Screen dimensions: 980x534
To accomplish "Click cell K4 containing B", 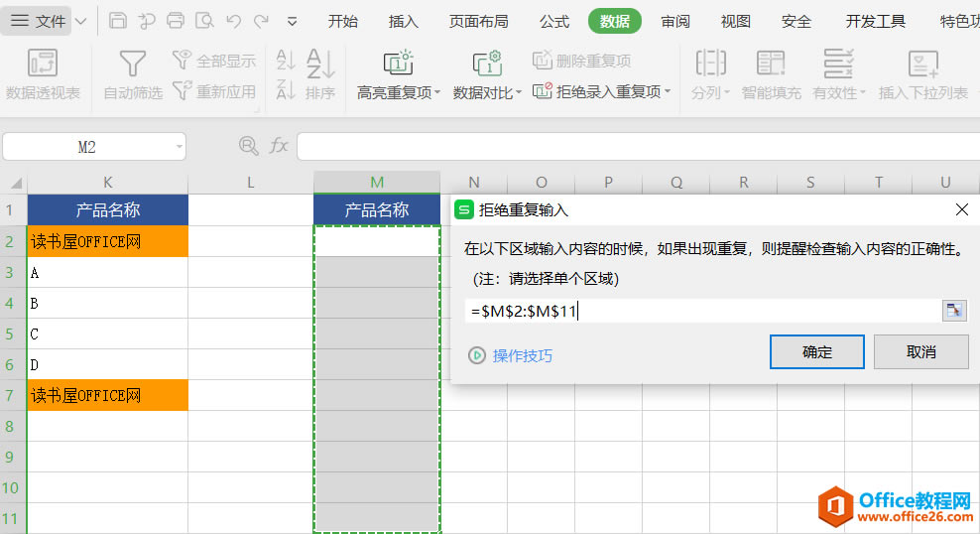I will coord(107,303).
